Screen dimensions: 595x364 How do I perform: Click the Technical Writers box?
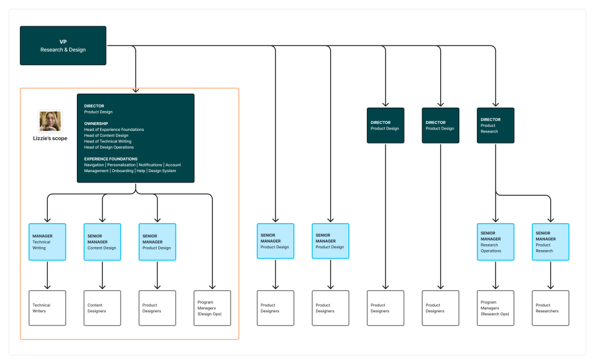pos(48,308)
